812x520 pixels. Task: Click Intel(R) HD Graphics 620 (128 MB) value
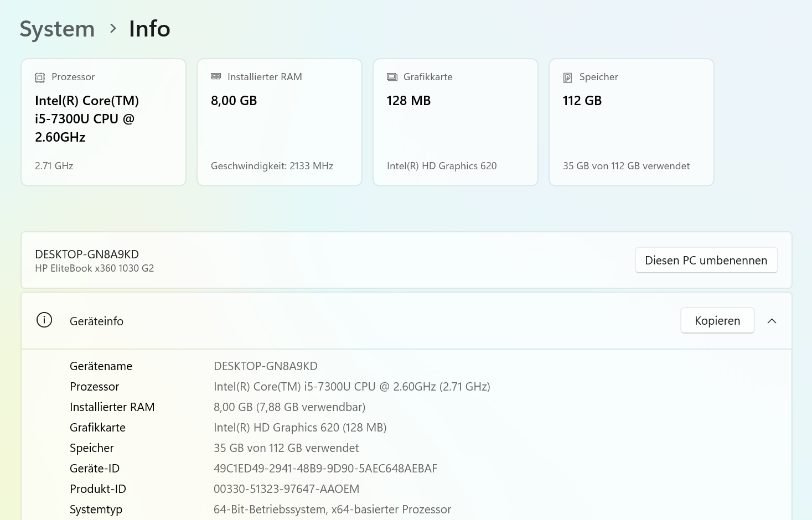tap(300, 428)
